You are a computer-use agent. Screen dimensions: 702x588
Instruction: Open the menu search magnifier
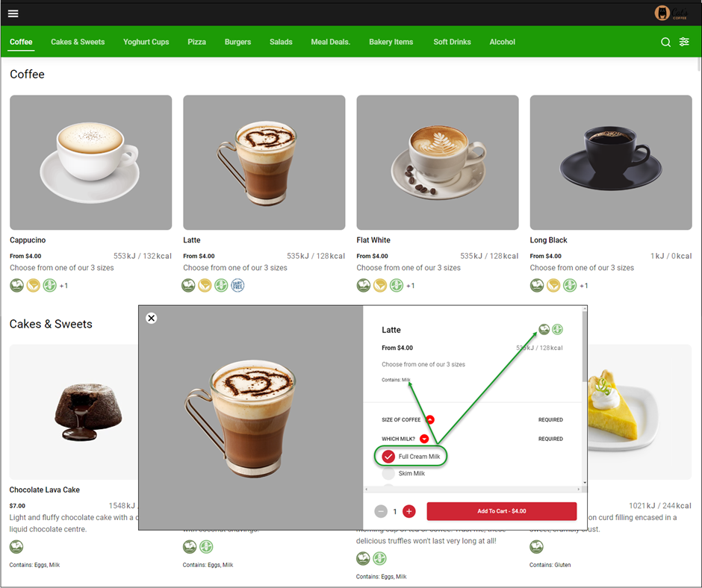[x=665, y=42]
